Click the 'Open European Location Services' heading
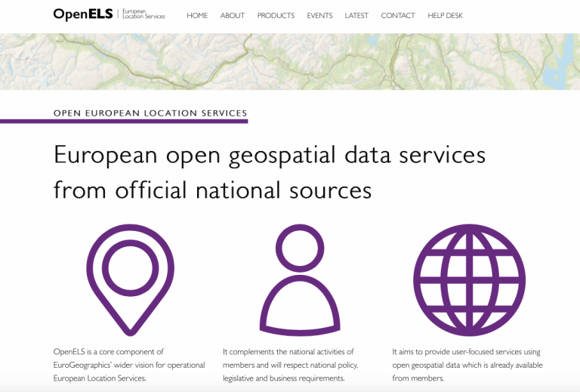Viewport: 580px width, 392px height. click(x=150, y=113)
